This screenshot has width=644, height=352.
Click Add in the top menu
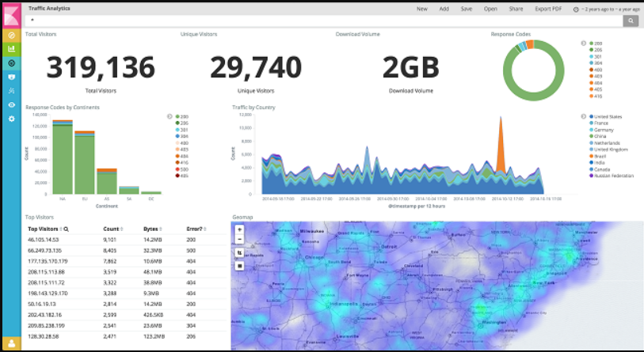(x=444, y=9)
